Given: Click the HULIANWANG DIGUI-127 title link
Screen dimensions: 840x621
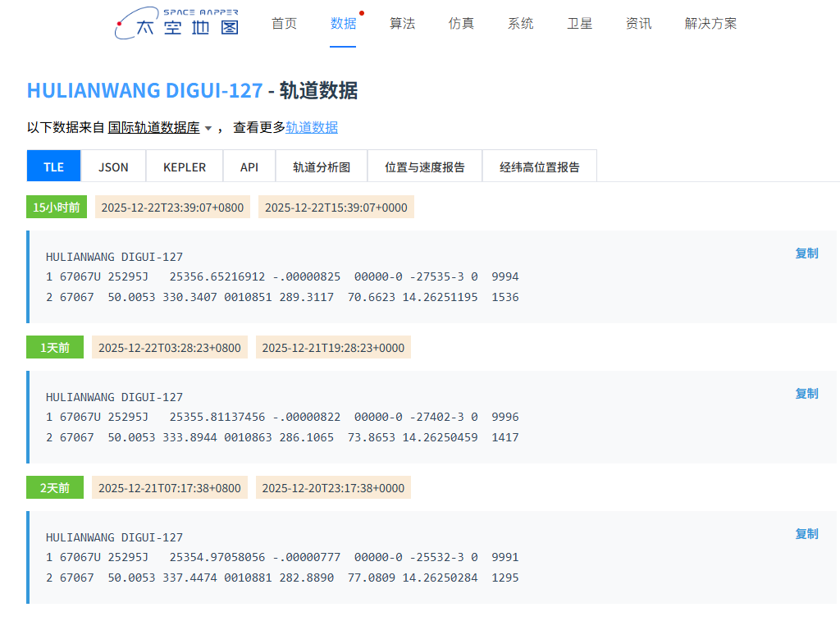Looking at the screenshot, I should (x=144, y=90).
